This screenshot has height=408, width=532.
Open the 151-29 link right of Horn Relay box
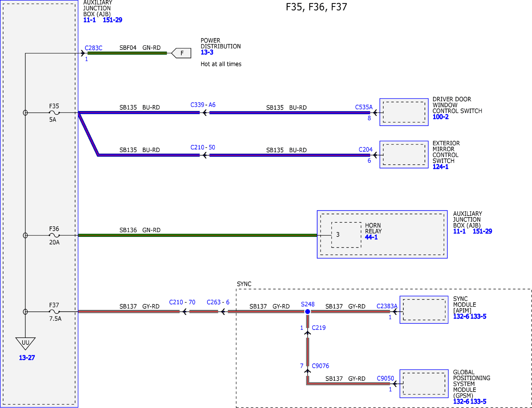[x=482, y=231]
